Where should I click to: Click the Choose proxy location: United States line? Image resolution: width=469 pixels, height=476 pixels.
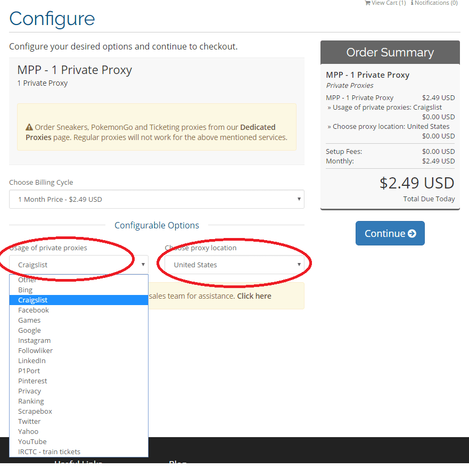[388, 126]
